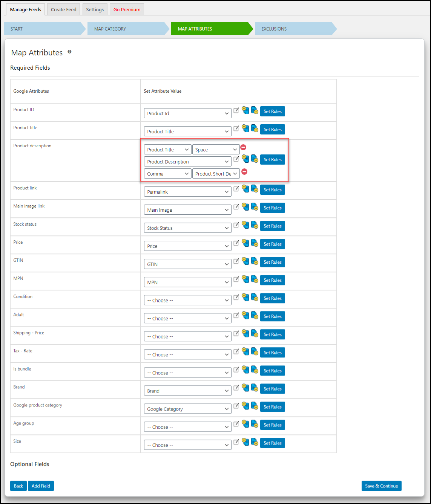Open the Permalink dropdown

pyautogui.click(x=188, y=192)
